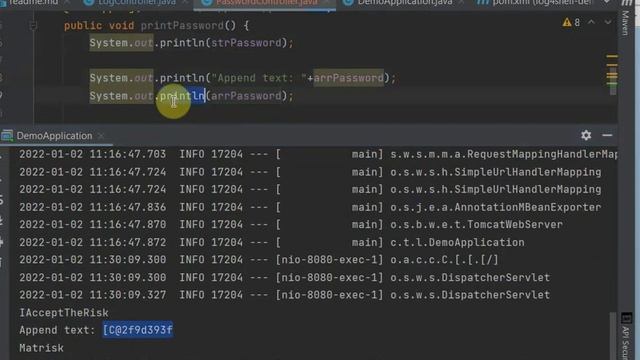640x360 pixels.
Task: Collapse the printPassword method fold marker
Action: [x=33, y=26]
